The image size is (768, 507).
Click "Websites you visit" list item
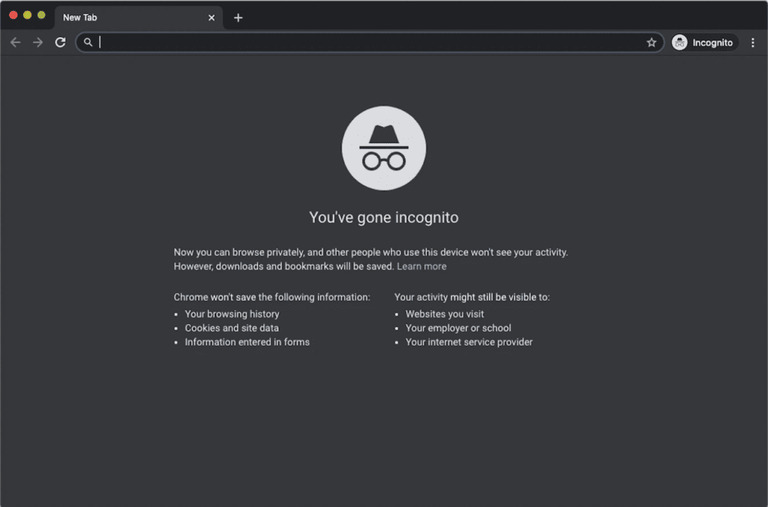(445, 314)
